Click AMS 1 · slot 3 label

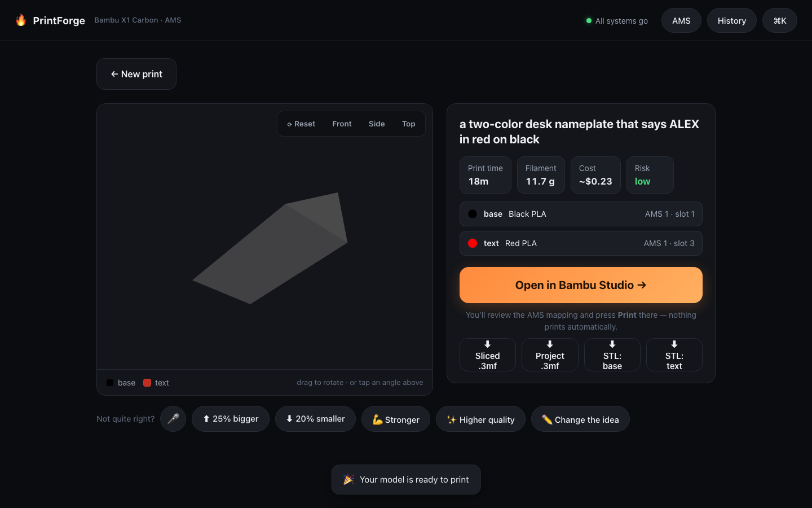click(x=669, y=243)
